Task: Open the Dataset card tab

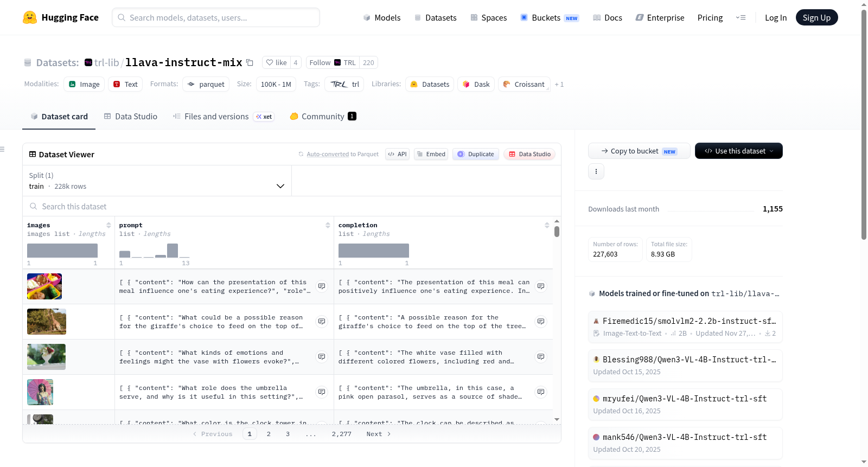Action: click(x=59, y=116)
